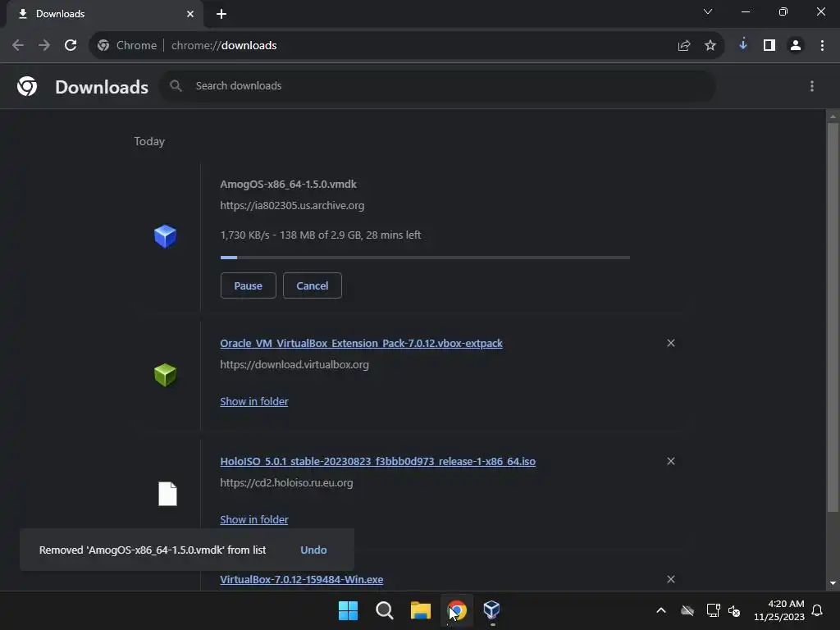The height and width of the screenshot is (630, 840).
Task: Show HoloISO file in folder
Action: [254, 519]
